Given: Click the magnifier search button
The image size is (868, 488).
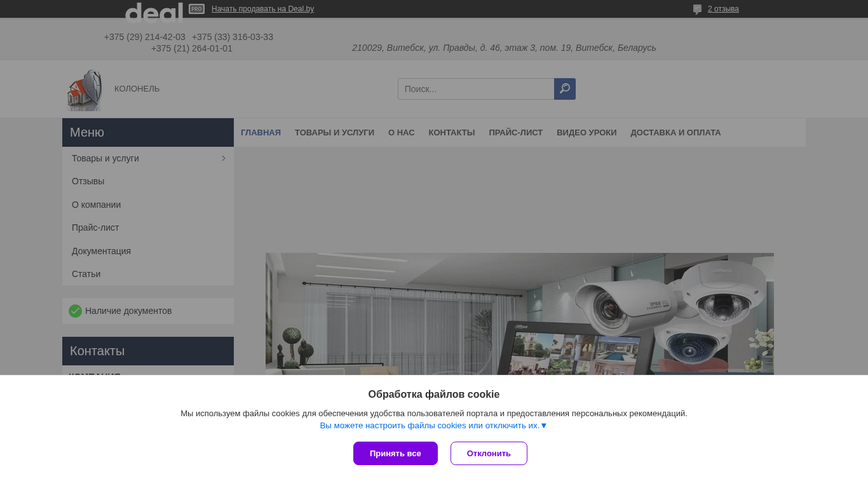Looking at the screenshot, I should click(x=565, y=89).
